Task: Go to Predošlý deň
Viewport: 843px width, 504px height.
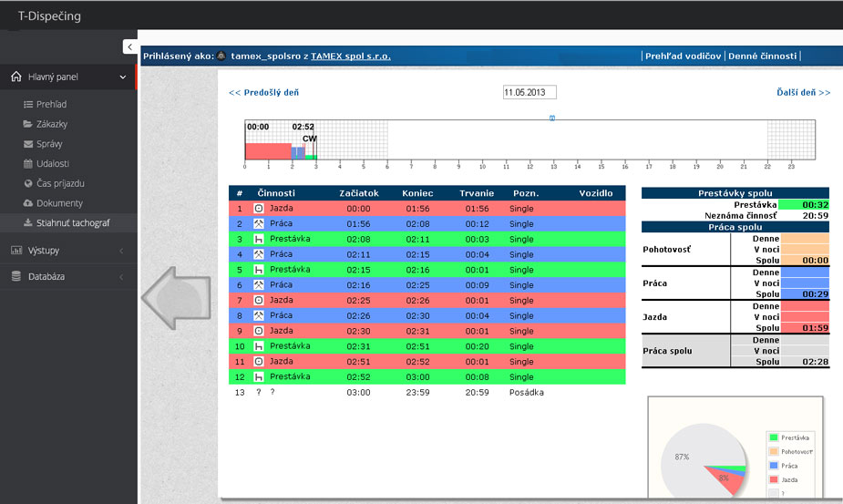Action: click(x=264, y=93)
